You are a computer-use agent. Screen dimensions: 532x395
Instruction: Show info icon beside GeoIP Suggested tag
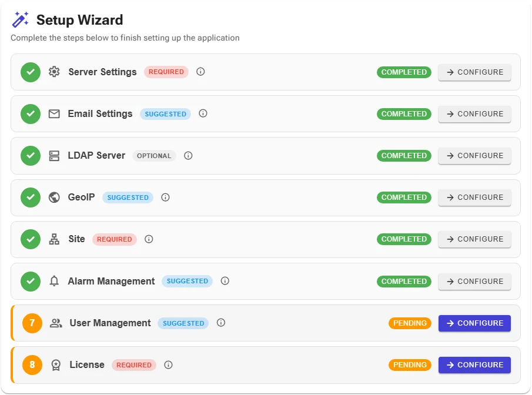point(165,197)
